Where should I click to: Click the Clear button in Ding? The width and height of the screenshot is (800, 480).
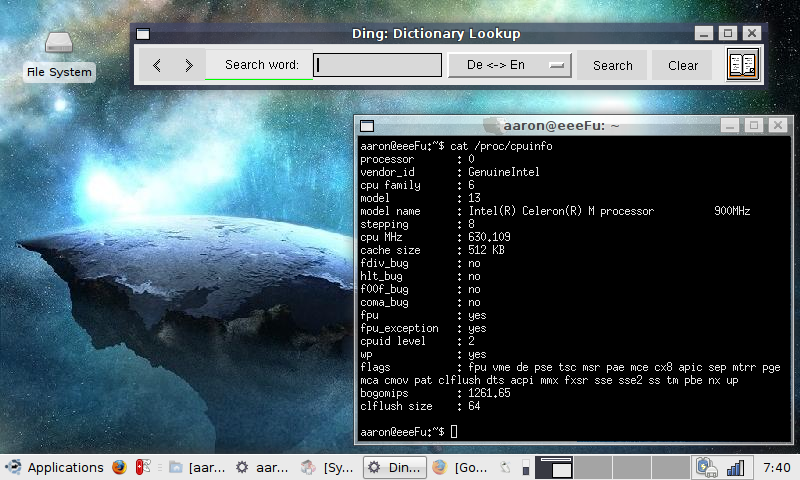tap(683, 65)
